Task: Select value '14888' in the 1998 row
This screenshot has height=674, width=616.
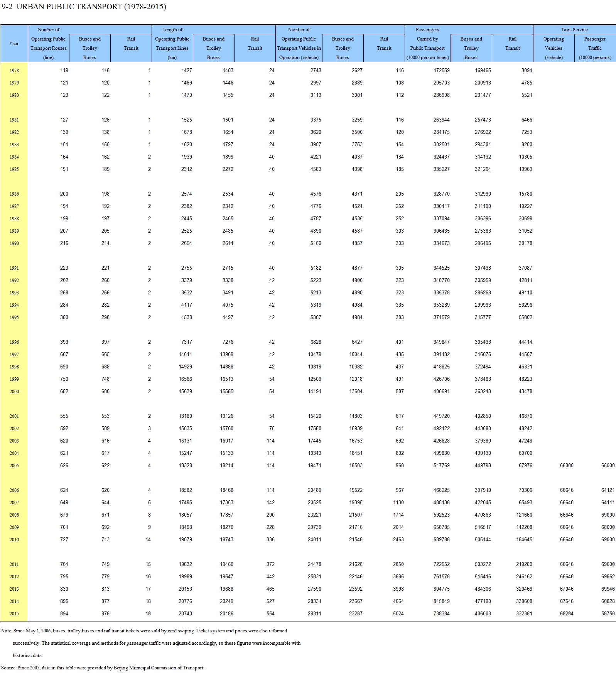Action: click(227, 367)
